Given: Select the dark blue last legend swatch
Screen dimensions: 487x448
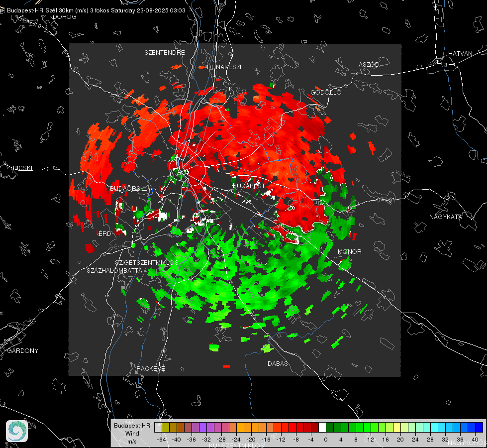Looking at the screenshot, I should coord(479,428).
